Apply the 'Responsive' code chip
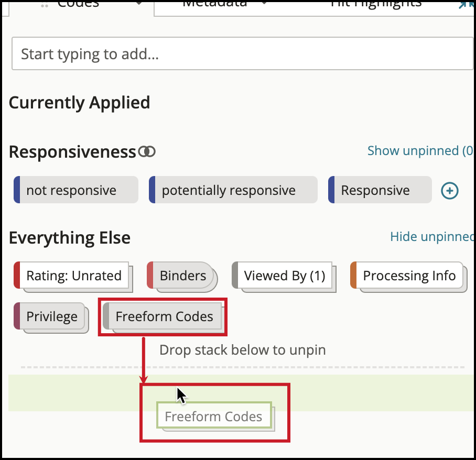The image size is (476, 460). coord(380,190)
